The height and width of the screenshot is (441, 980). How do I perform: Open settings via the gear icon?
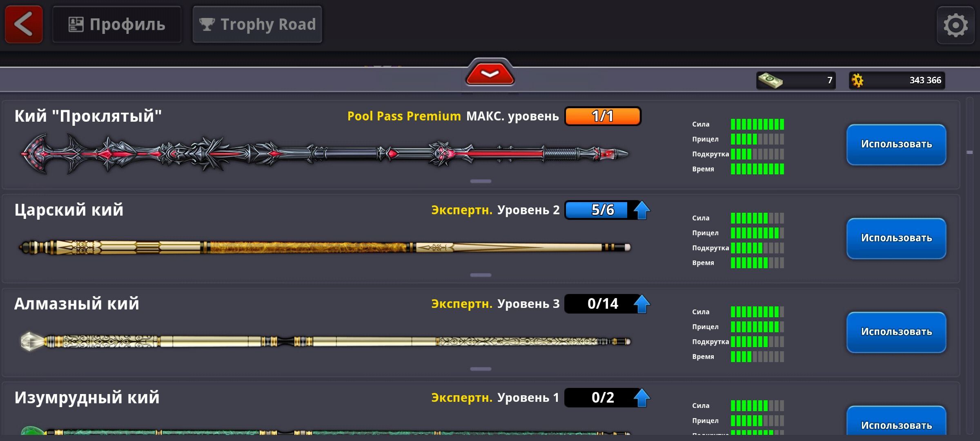tap(955, 25)
